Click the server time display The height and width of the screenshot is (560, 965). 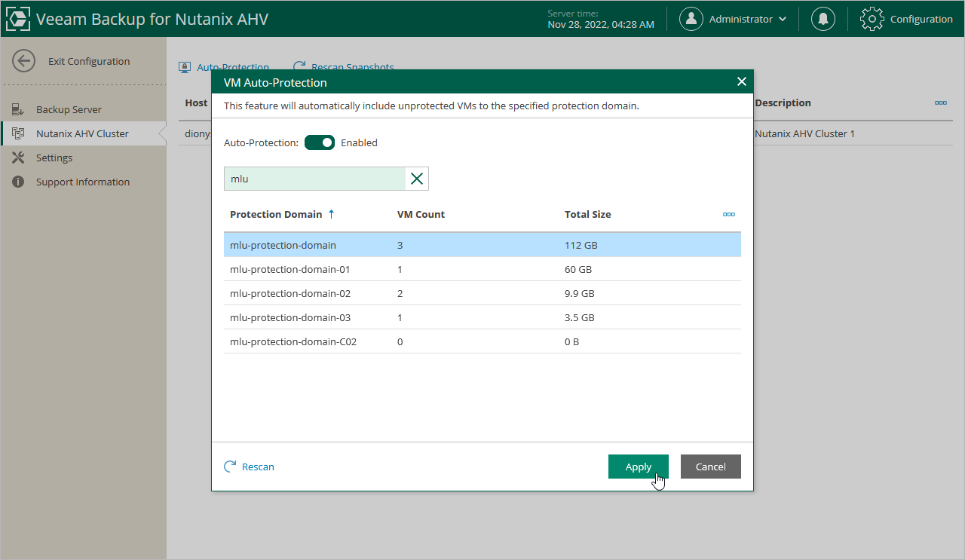[601, 19]
